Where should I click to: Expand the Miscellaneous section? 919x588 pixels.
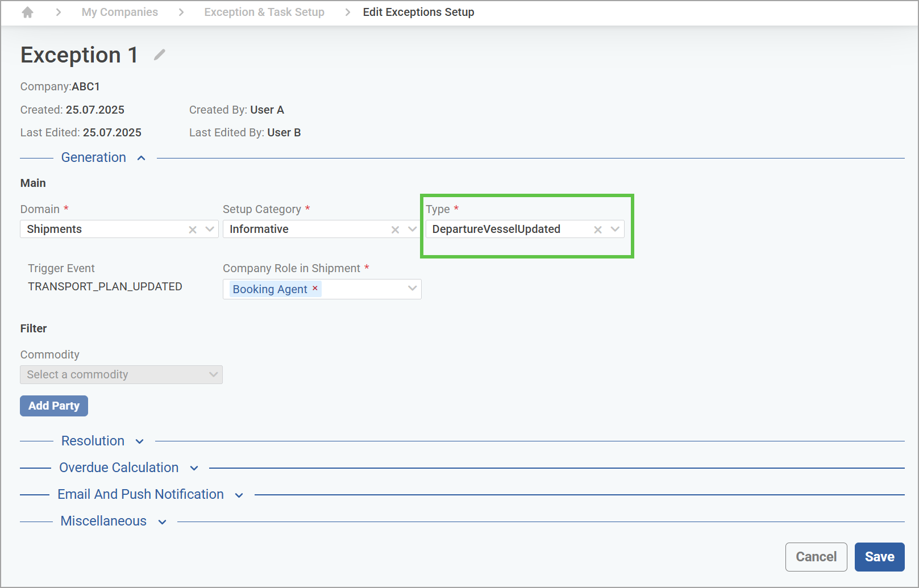coord(162,522)
